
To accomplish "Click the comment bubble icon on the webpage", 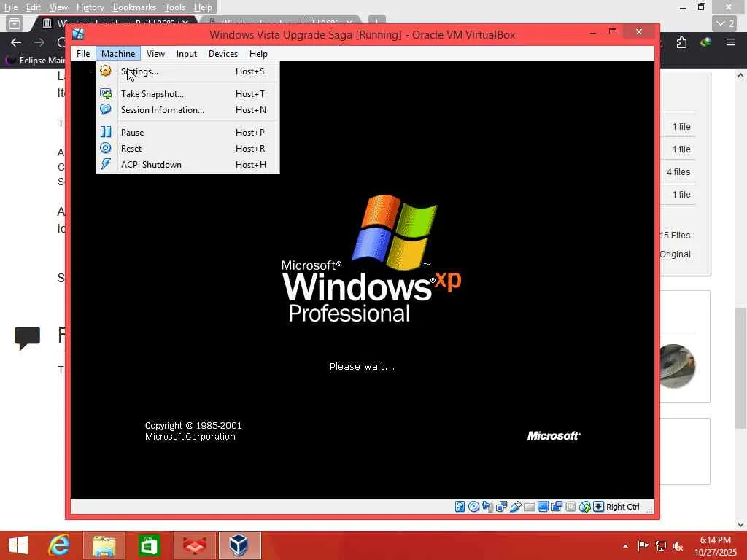I will point(28,338).
